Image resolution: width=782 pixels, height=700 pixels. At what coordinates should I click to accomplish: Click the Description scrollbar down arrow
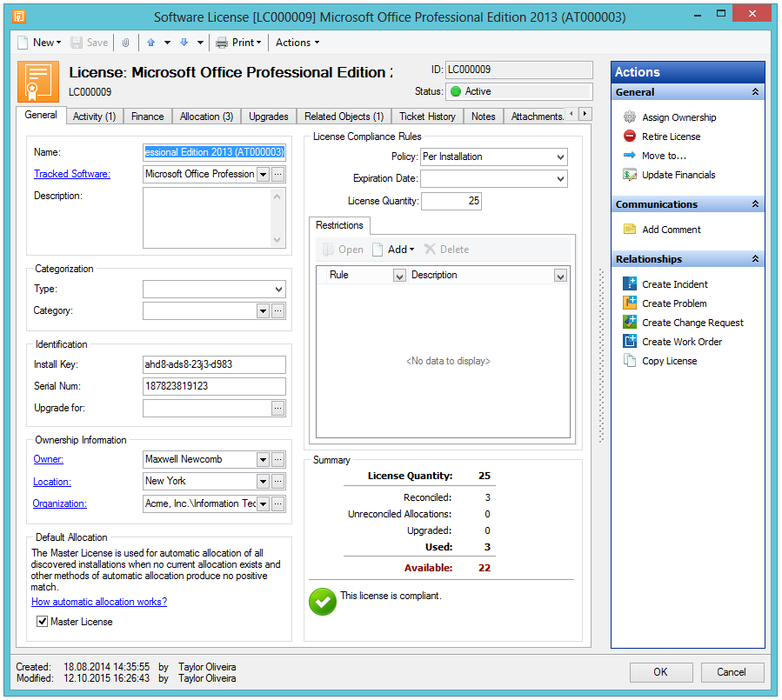click(277, 240)
